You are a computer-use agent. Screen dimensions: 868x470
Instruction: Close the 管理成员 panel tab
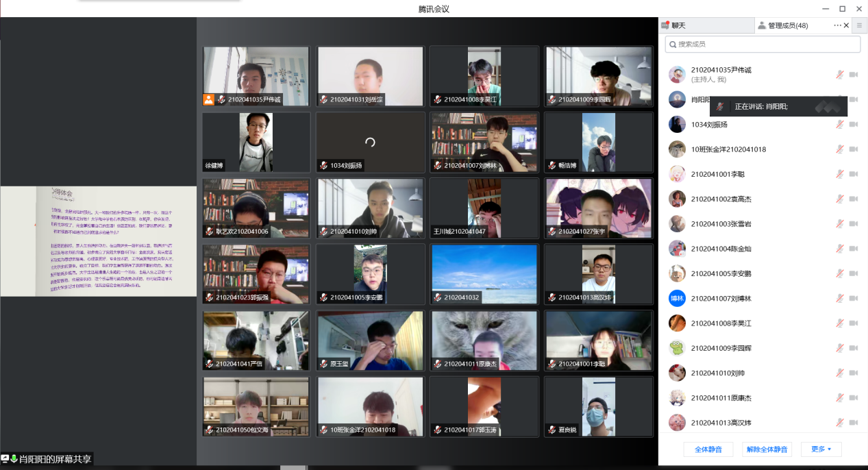[x=847, y=25]
